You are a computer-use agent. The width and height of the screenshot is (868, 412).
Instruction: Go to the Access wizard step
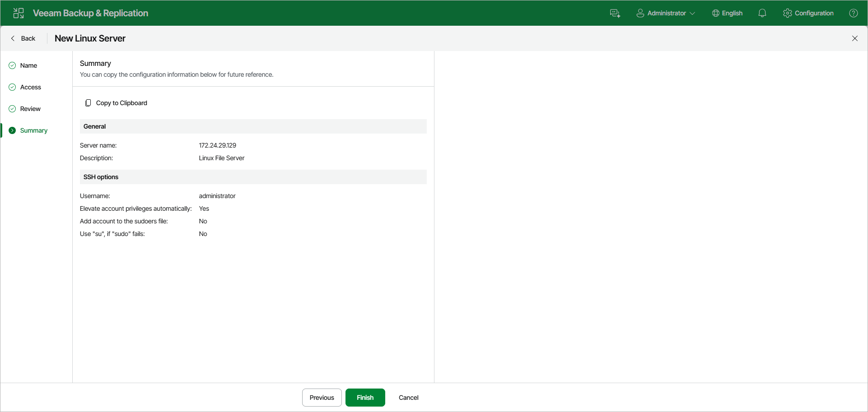click(31, 87)
